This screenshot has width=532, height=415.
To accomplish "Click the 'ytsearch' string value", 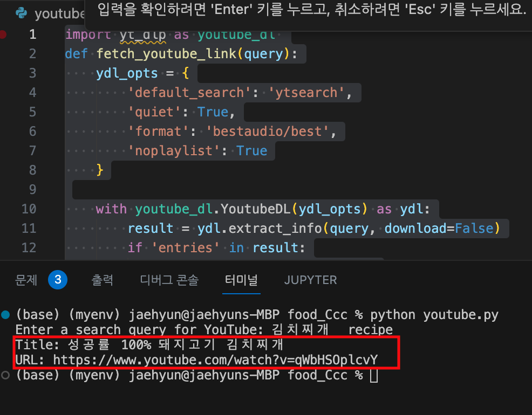I will 306,93.
